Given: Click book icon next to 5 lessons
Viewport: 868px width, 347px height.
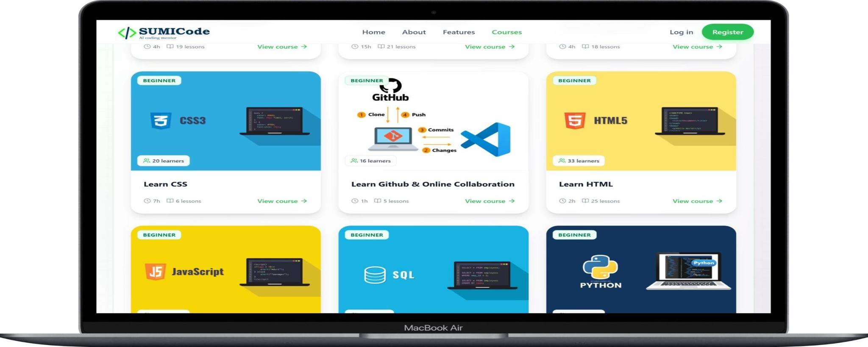Looking at the screenshot, I should (x=378, y=201).
